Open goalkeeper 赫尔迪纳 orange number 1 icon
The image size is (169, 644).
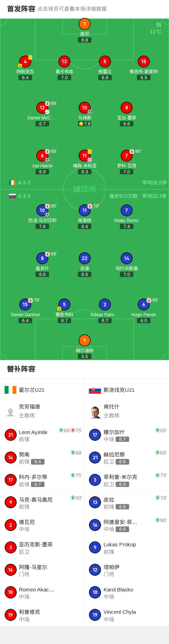pyautogui.click(x=84, y=340)
